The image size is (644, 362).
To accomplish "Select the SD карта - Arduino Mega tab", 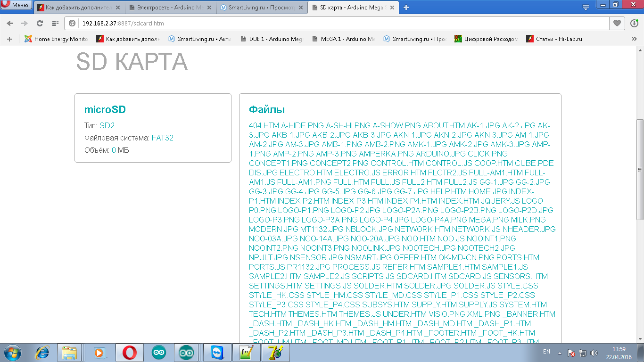I will point(354,8).
